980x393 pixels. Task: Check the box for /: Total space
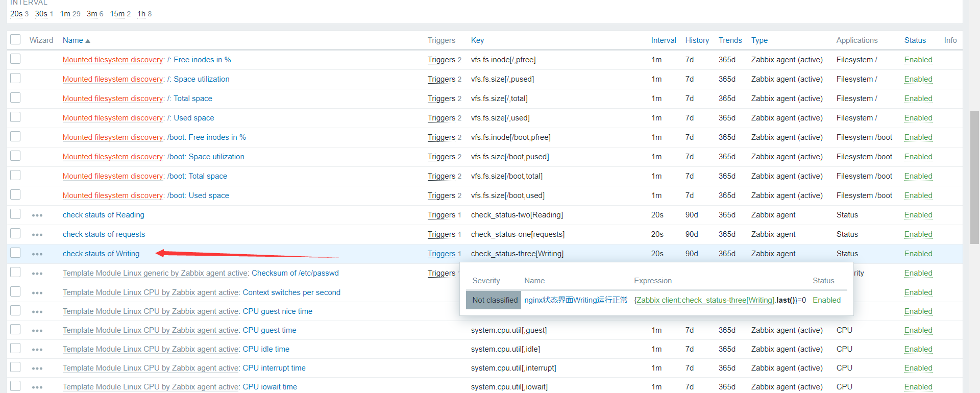coord(15,97)
